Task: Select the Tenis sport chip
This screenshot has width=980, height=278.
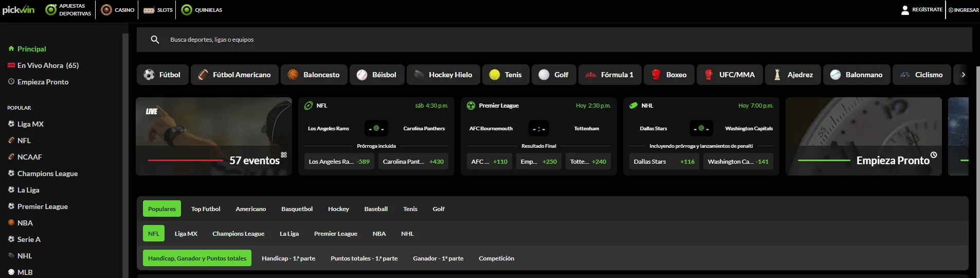Action: [506, 75]
